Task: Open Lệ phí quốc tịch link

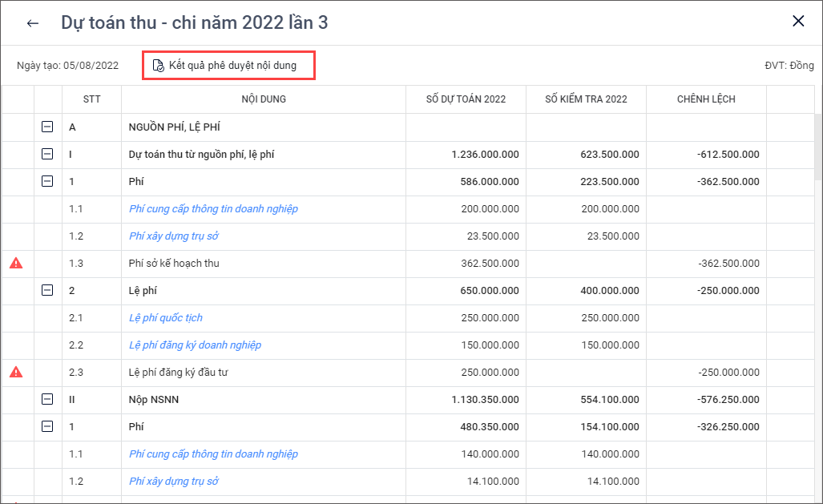Action: (166, 317)
